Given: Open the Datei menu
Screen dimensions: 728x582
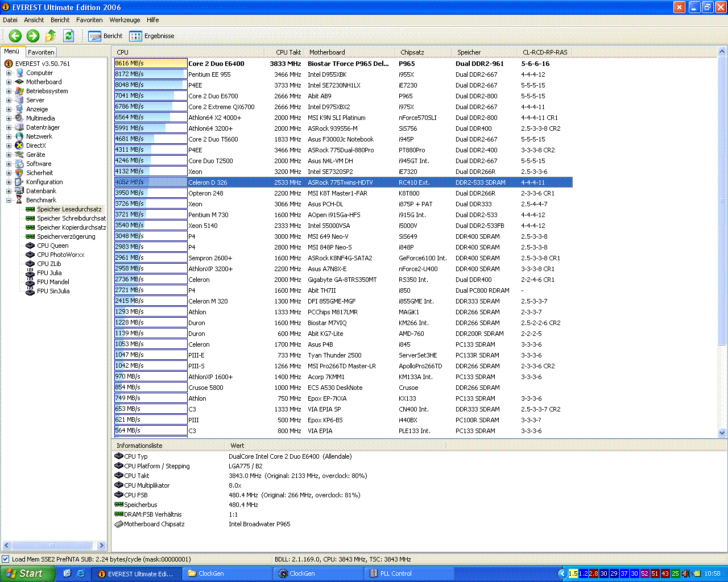Looking at the screenshot, I should point(10,20).
